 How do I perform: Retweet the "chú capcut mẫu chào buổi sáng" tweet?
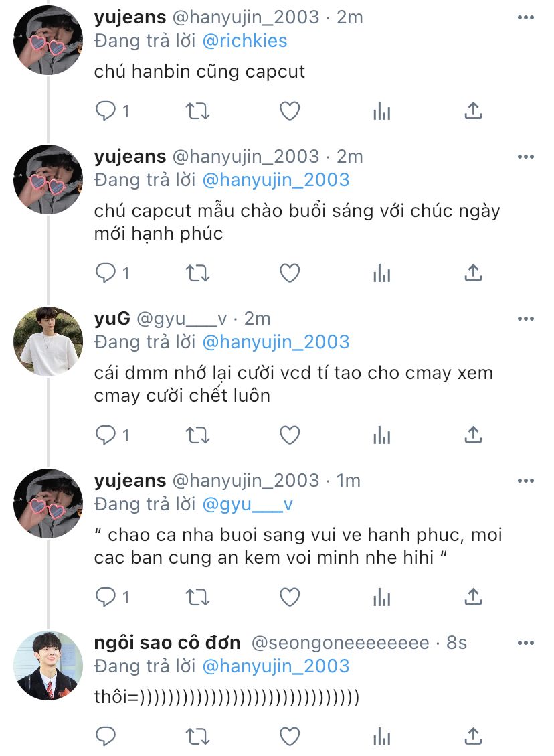coord(197,273)
